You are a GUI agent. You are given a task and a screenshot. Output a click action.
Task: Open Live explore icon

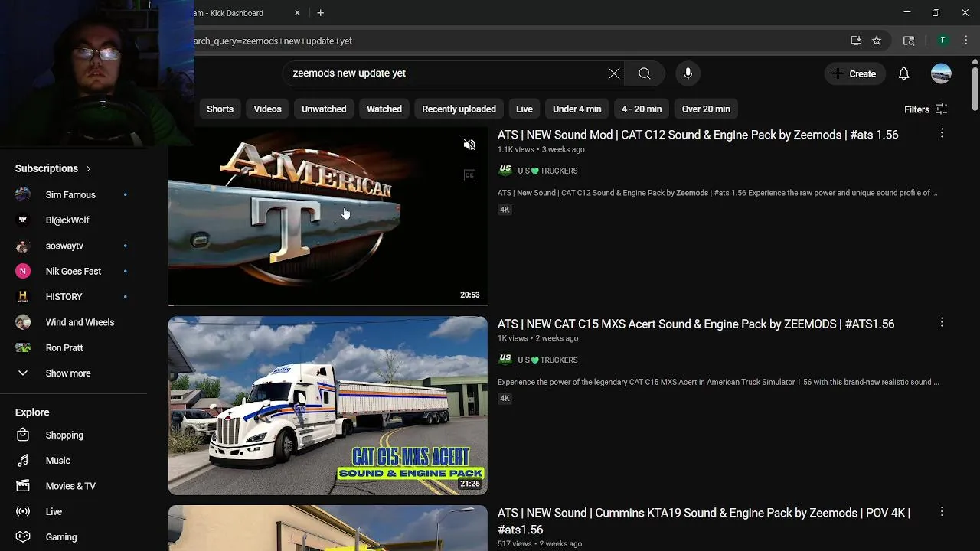pyautogui.click(x=23, y=511)
